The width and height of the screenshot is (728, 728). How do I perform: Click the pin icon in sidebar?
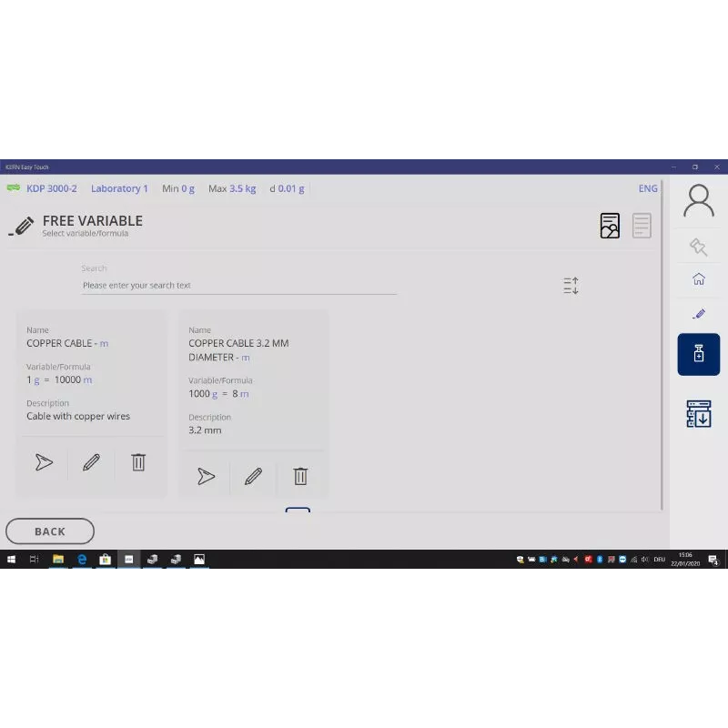click(698, 247)
